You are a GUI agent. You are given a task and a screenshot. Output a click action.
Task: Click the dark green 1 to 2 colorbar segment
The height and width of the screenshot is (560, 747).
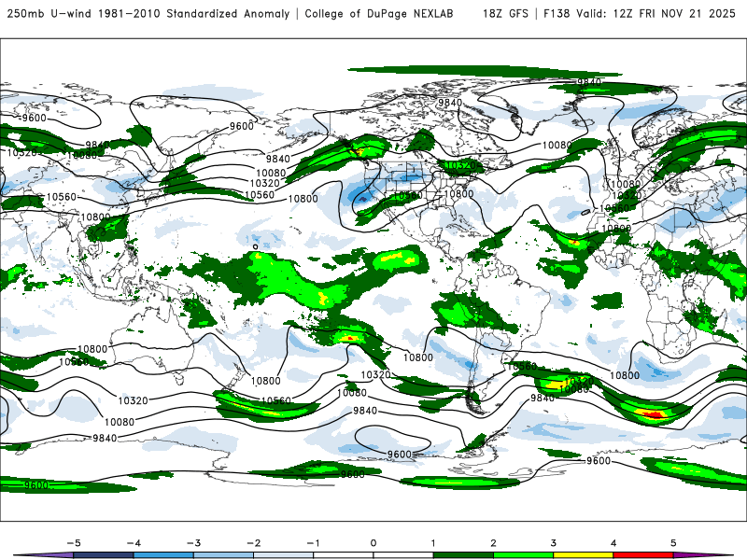(x=462, y=555)
